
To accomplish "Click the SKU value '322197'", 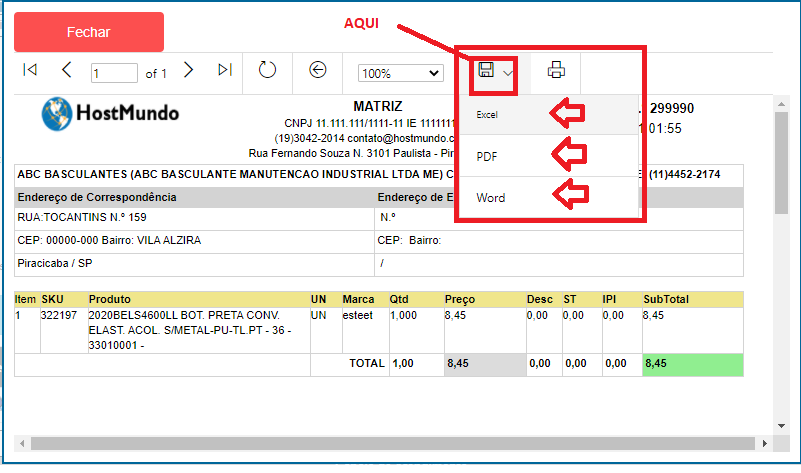I will (x=59, y=315).
